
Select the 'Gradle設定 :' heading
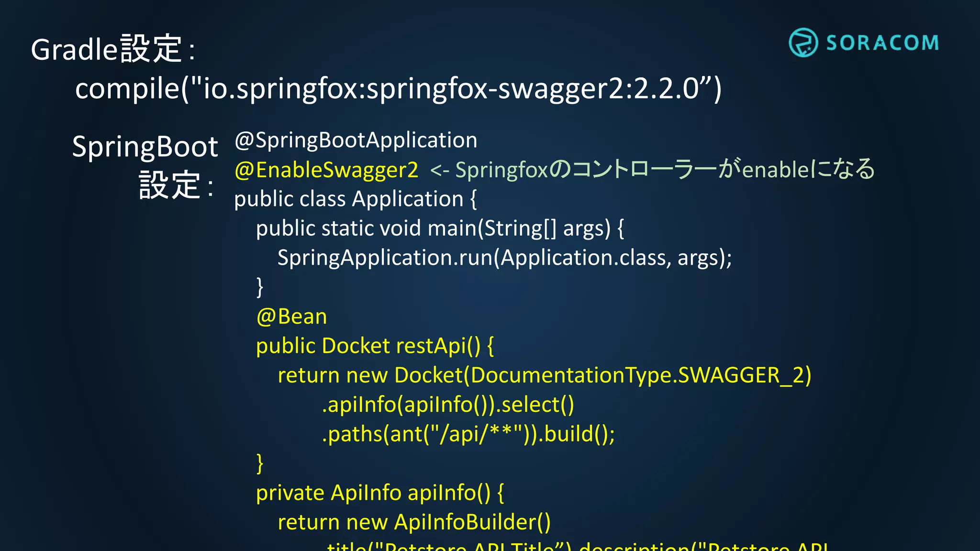coord(113,49)
